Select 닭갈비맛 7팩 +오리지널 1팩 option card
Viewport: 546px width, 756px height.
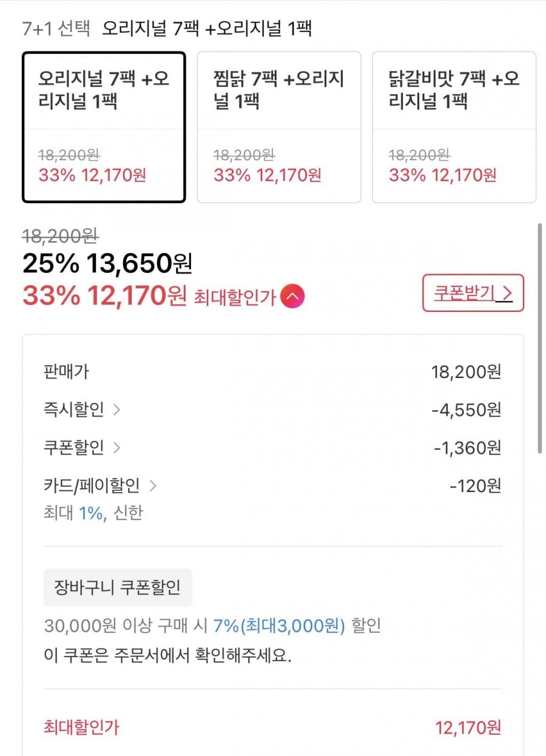[454, 127]
